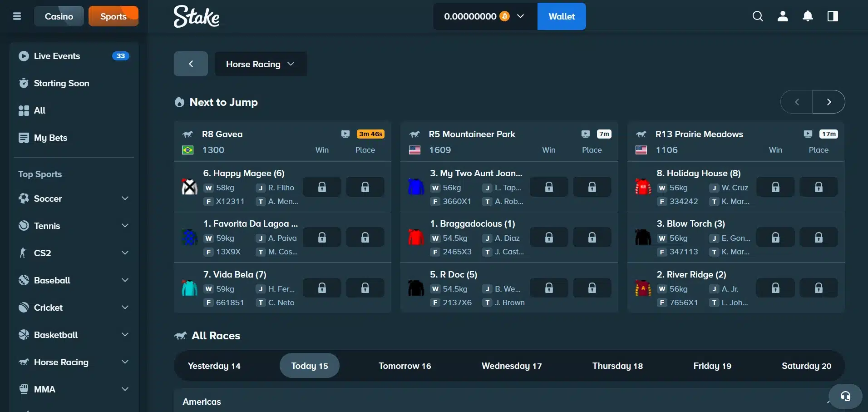Click the 3m 46s countdown badge
The image size is (868, 412).
pos(370,134)
